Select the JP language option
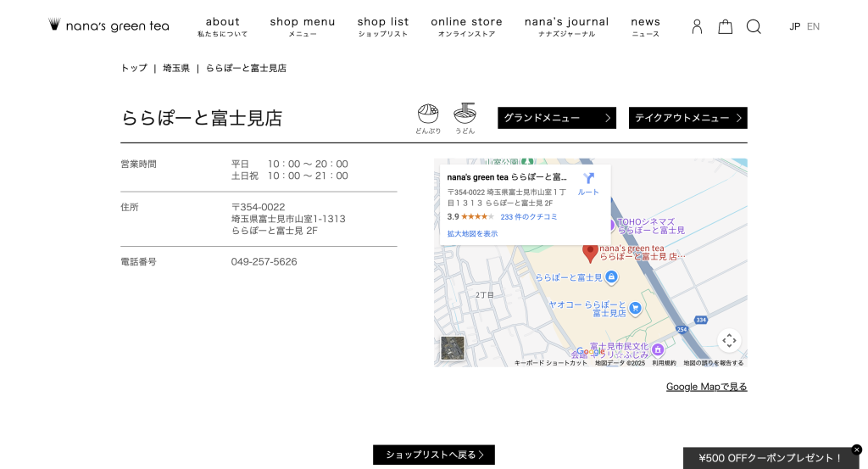Viewport: 868px width, 469px height. tap(795, 26)
